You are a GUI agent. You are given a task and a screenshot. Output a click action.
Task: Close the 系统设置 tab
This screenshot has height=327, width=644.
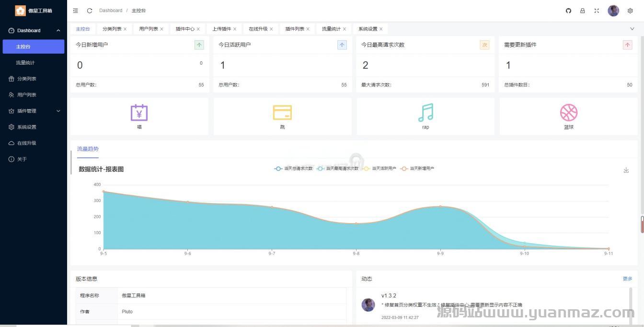pos(381,29)
